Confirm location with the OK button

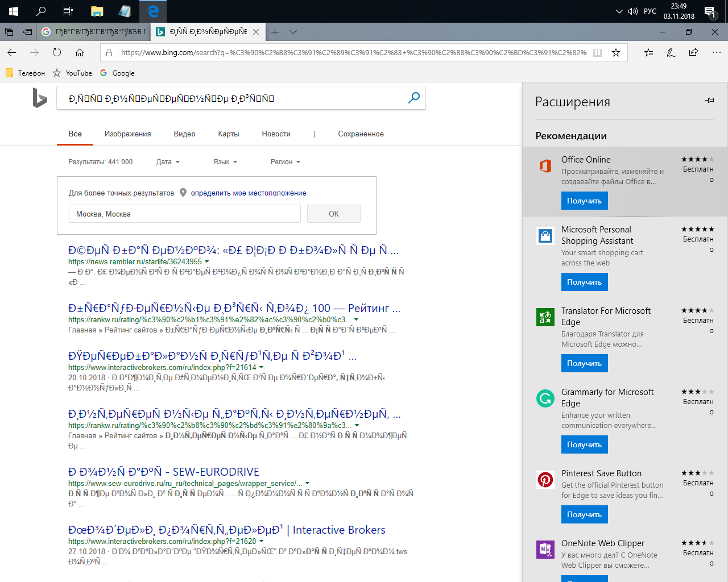pos(334,214)
